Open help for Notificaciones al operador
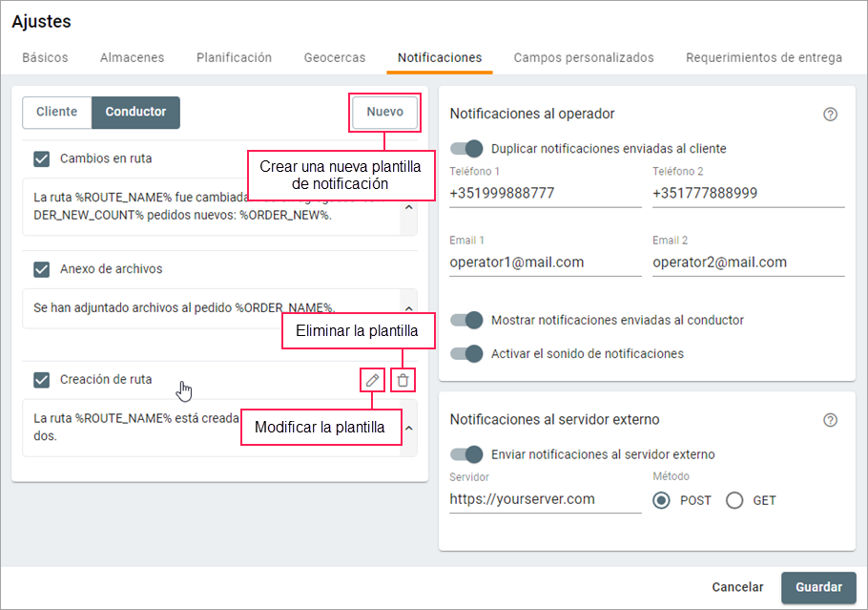The image size is (868, 610). coord(830,115)
